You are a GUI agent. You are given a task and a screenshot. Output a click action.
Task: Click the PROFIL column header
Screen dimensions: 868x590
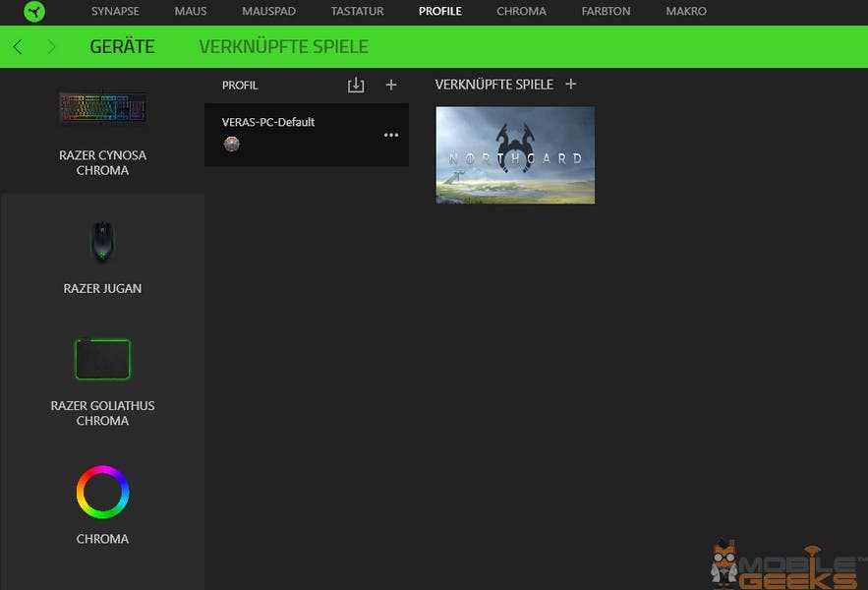(240, 86)
